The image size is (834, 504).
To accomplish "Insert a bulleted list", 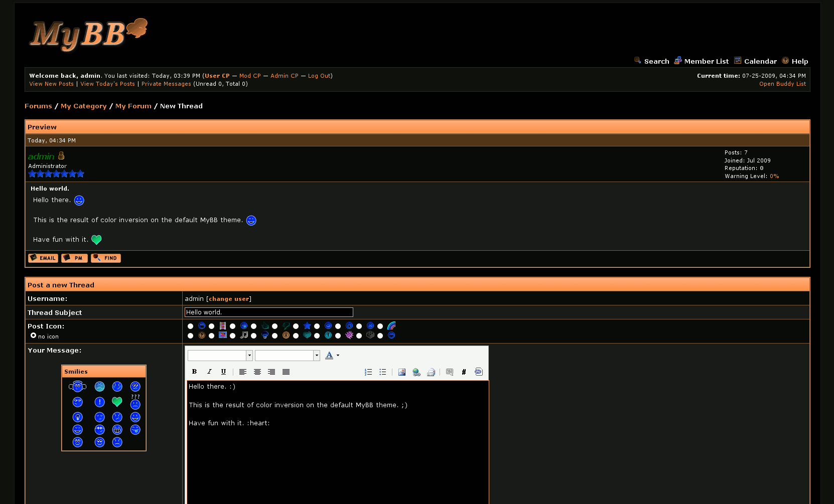I will pyautogui.click(x=383, y=372).
